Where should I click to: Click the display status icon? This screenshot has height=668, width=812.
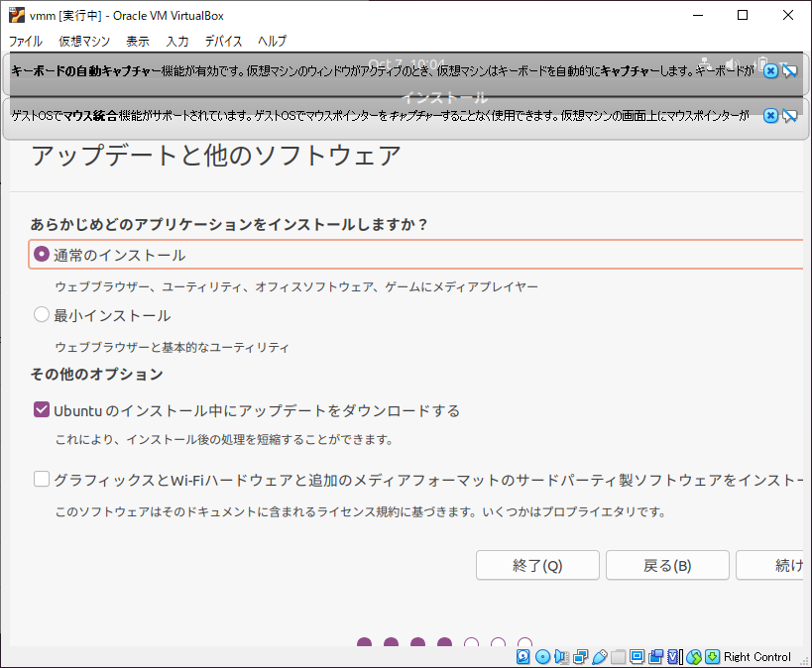637,657
